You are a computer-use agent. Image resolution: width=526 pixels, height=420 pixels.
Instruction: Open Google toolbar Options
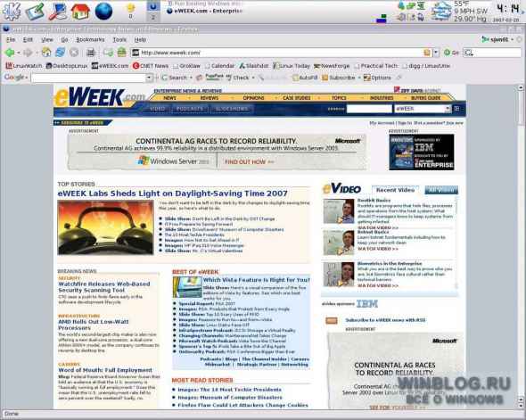tap(377, 78)
